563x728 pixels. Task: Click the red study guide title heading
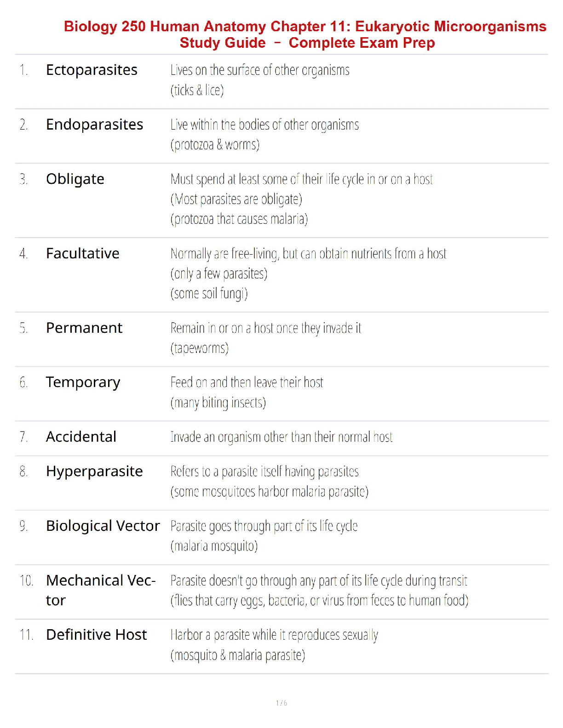tap(305, 34)
